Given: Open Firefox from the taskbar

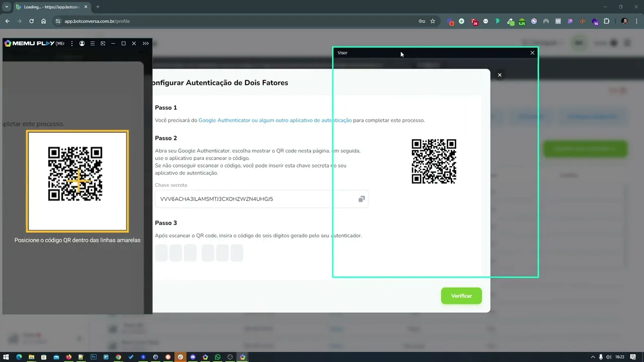Looking at the screenshot, I should pyautogui.click(x=68, y=357).
